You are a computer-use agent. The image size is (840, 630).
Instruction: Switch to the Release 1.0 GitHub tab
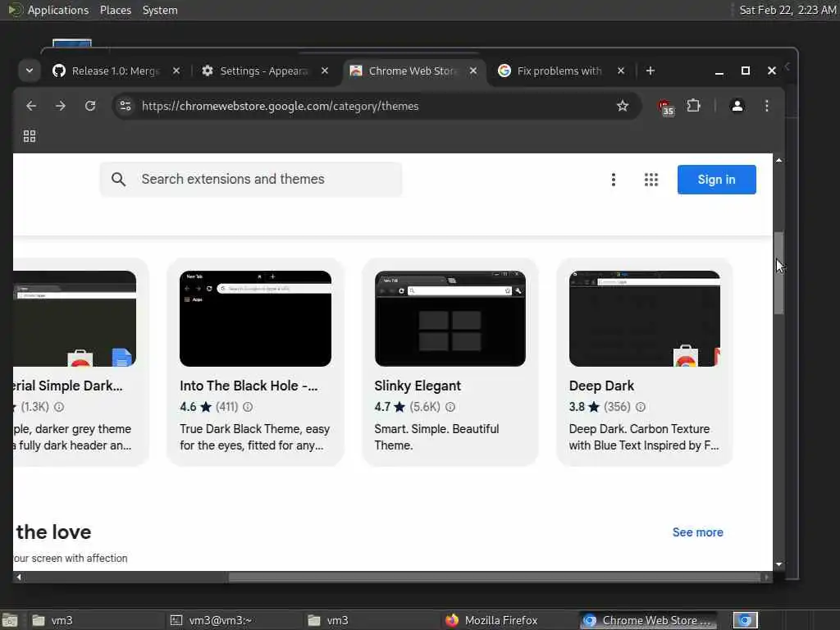(x=116, y=71)
